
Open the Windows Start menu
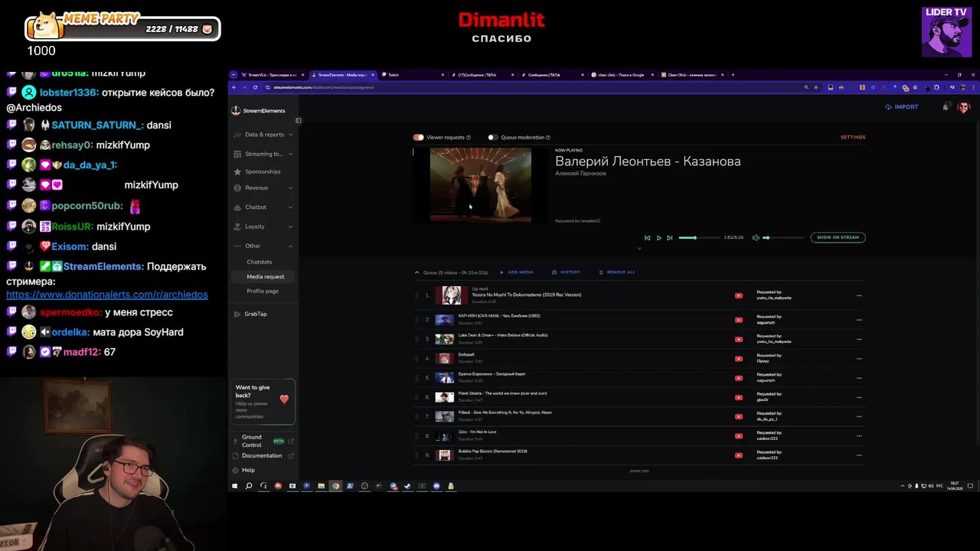[234, 486]
